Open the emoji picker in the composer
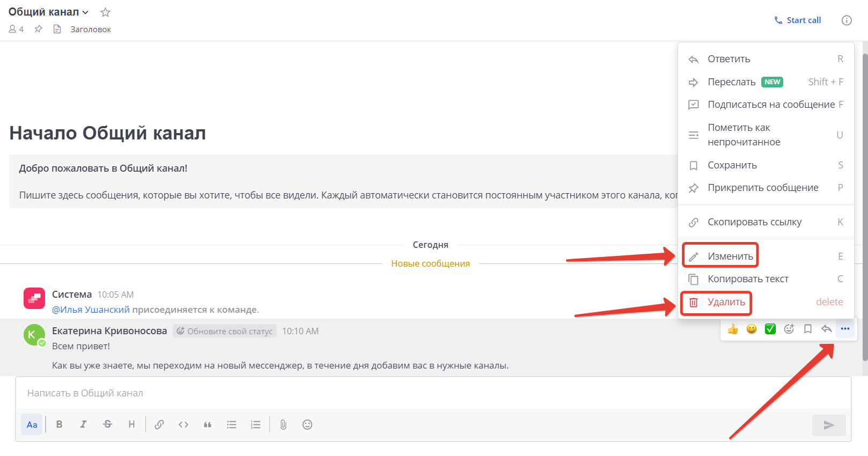The height and width of the screenshot is (456, 868). pos(307,424)
